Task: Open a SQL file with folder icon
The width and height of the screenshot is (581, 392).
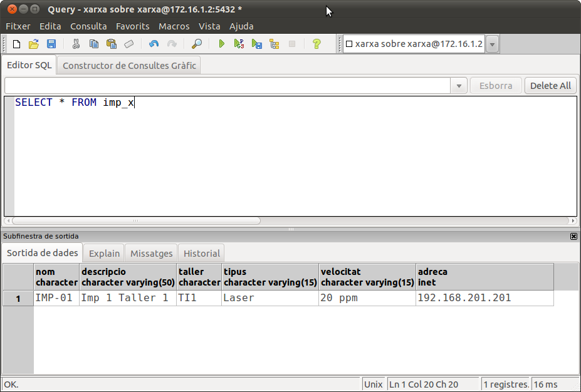Action: [34, 44]
